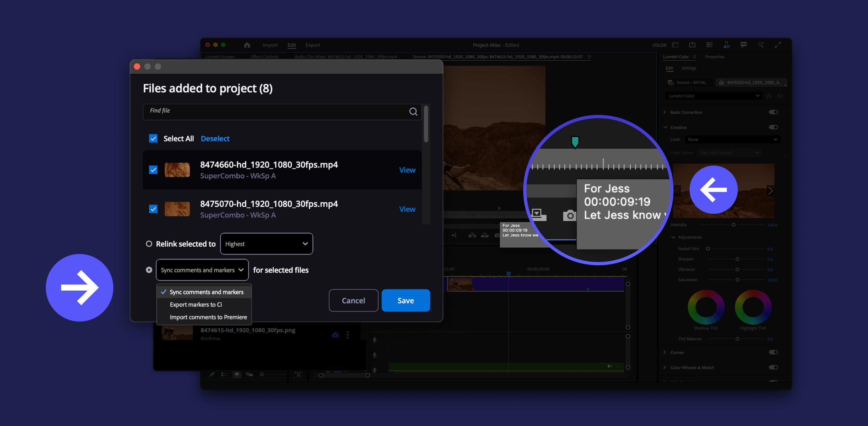This screenshot has height=426, width=868.
Task: Open the comments speech bubble icon
Action: [x=743, y=45]
